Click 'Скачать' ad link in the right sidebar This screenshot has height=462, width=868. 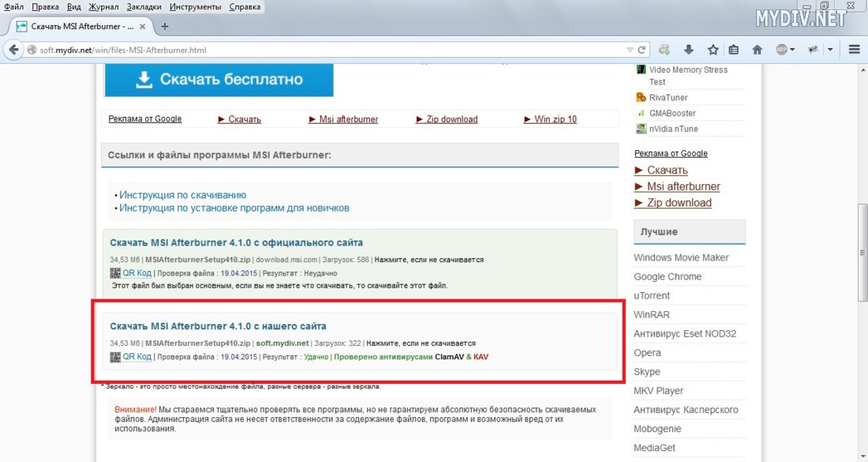point(667,170)
